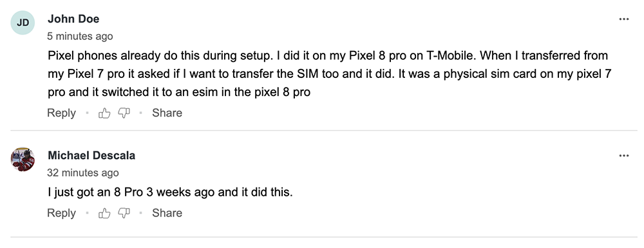Screen dimensions: 644x248
Task: Open more options menu on Michael Descala's comment
Action: (x=624, y=156)
